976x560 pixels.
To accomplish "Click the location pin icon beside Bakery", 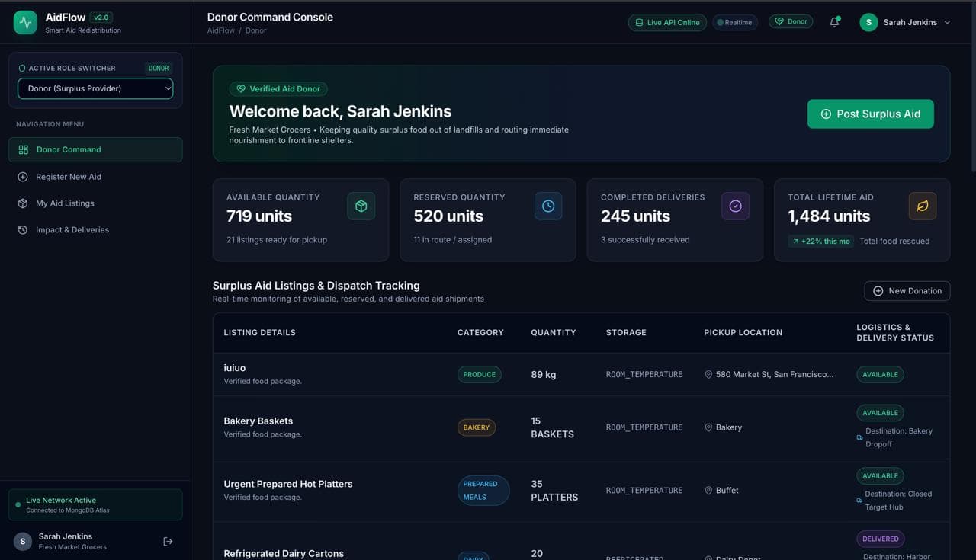I will click(x=708, y=427).
